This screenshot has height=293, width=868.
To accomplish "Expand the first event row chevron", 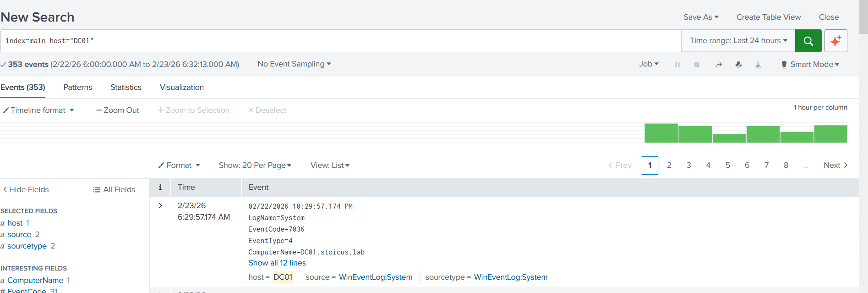I will 160,205.
